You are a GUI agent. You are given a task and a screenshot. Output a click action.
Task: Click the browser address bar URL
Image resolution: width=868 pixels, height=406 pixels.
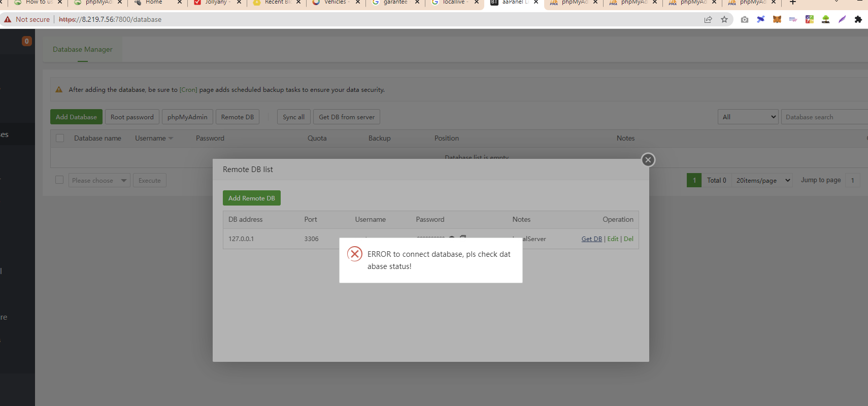(x=110, y=19)
